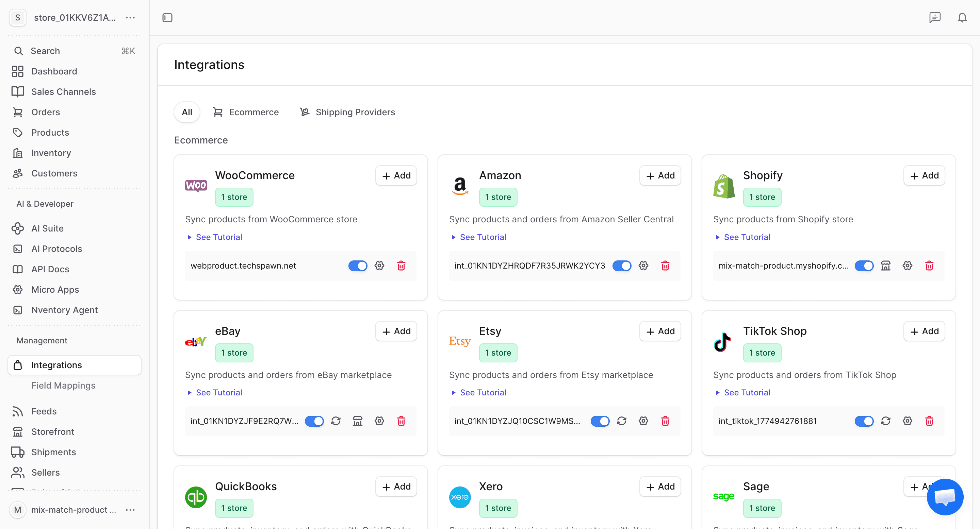
Task: Open store menu ellipsis at top
Action: pos(130,17)
